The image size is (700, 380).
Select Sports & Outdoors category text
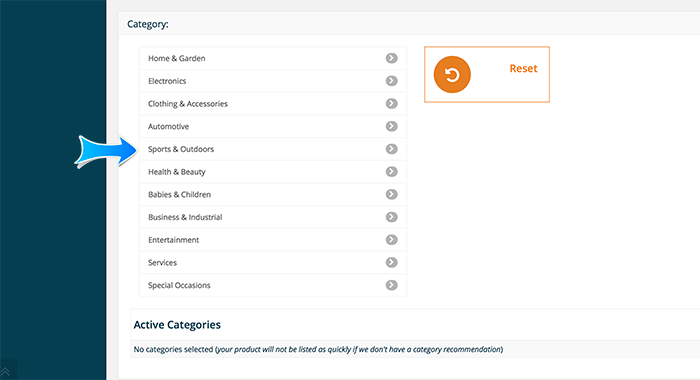pyautogui.click(x=181, y=149)
